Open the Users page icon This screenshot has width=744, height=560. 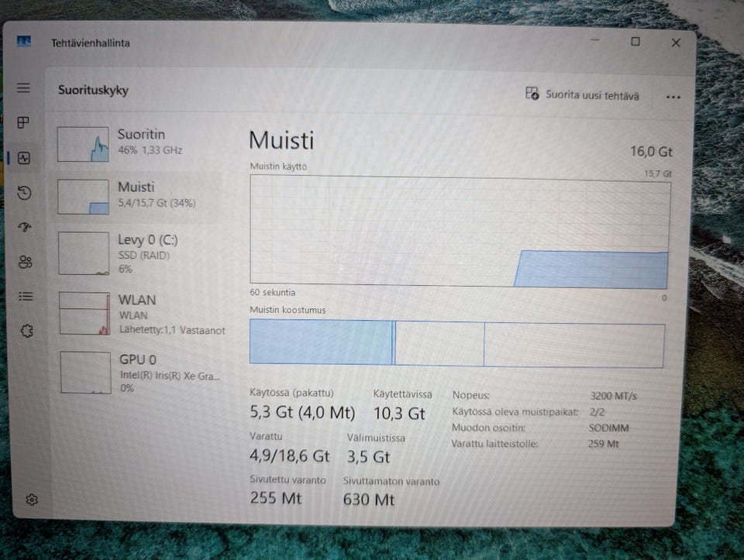click(25, 262)
